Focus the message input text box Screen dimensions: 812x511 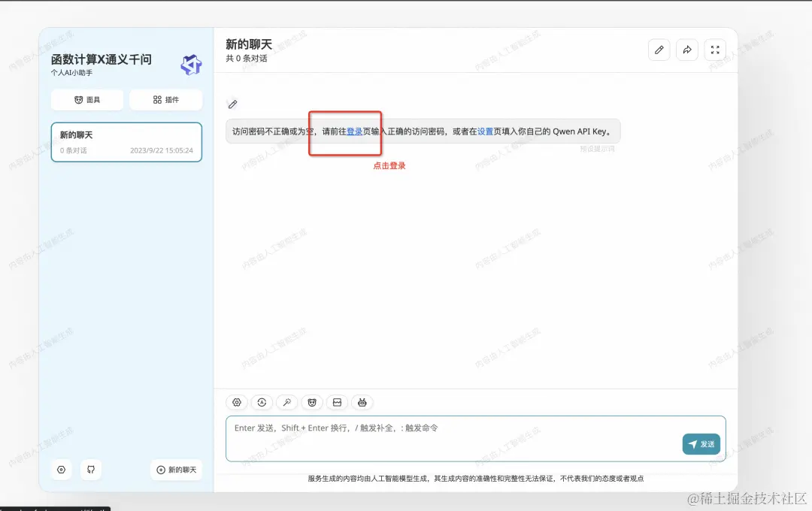pyautogui.click(x=475, y=439)
